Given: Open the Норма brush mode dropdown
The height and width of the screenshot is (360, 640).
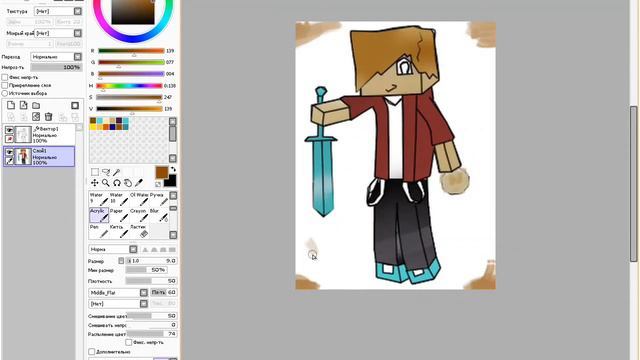Looking at the screenshot, I should [113, 249].
